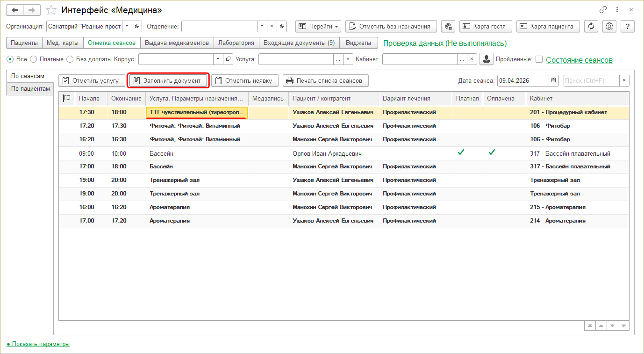Copy link using chain icon
Screen dimensions: 644x354
click(x=603, y=10)
